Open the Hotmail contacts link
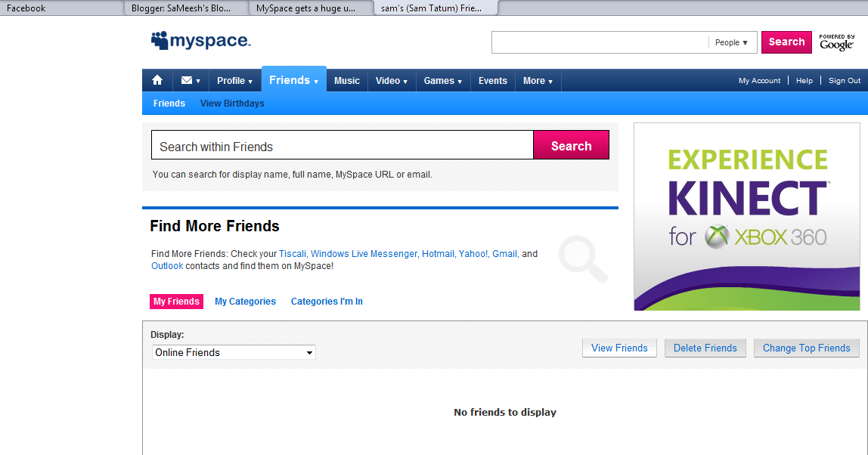868x455 pixels. 439,253
